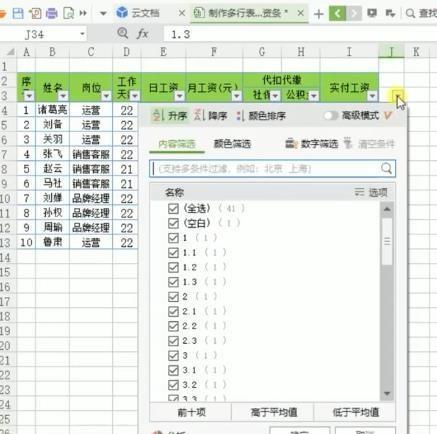437x434 pixels.
Task: Open the 查找 search magnifier
Action: click(x=410, y=13)
